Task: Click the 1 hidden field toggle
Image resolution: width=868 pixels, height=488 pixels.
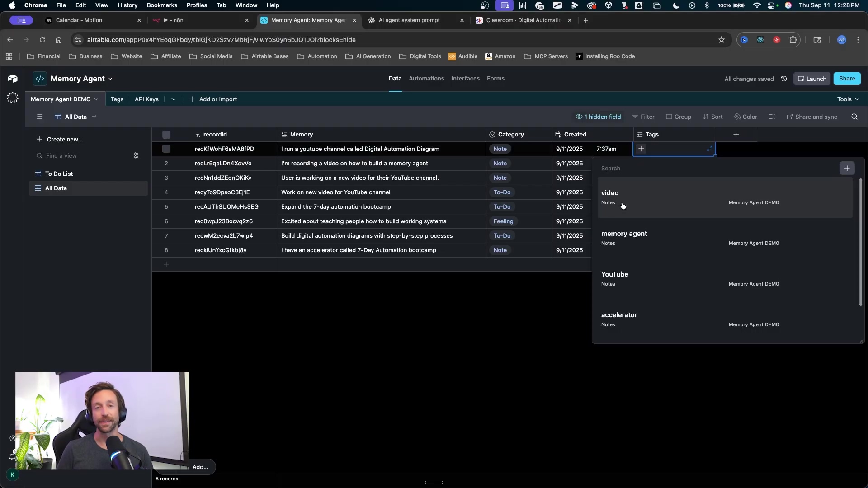Action: click(x=598, y=117)
